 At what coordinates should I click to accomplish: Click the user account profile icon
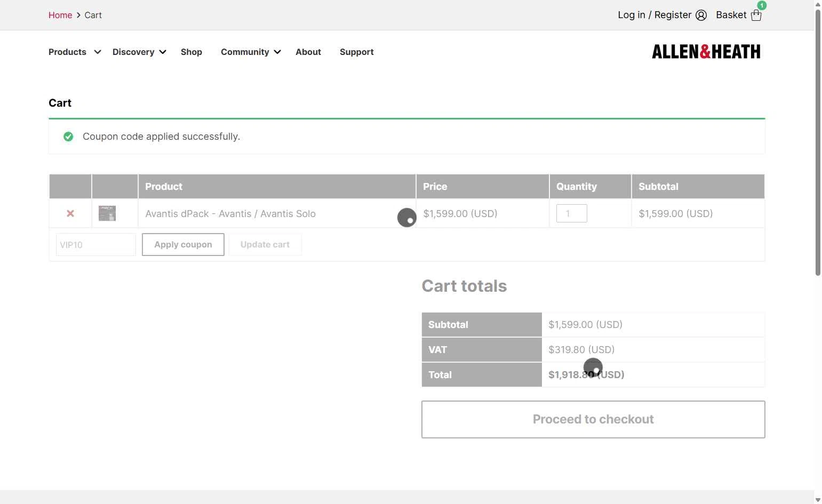[x=701, y=15]
